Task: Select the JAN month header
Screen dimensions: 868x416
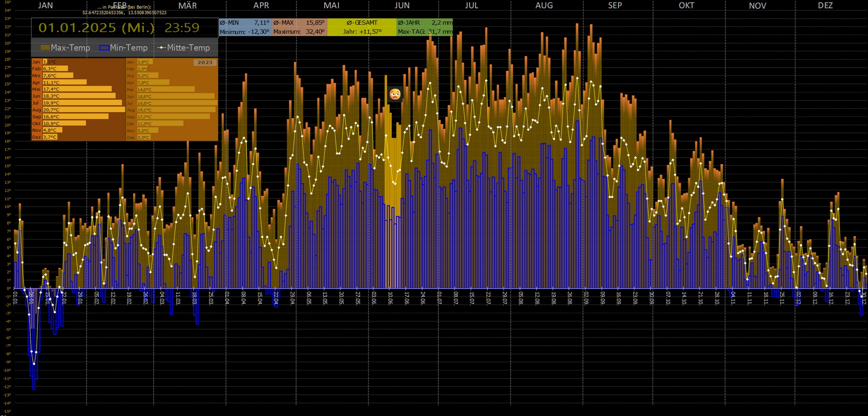Action: pyautogui.click(x=46, y=6)
